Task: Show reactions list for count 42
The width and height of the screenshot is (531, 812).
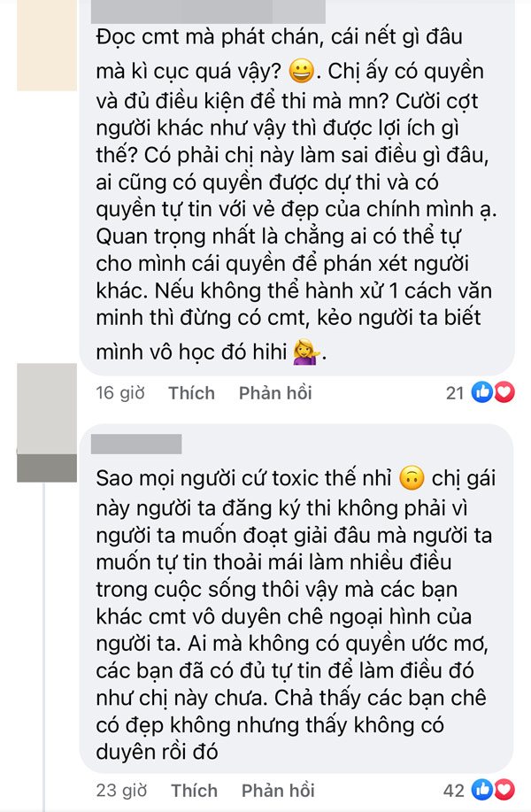Action: [x=454, y=790]
